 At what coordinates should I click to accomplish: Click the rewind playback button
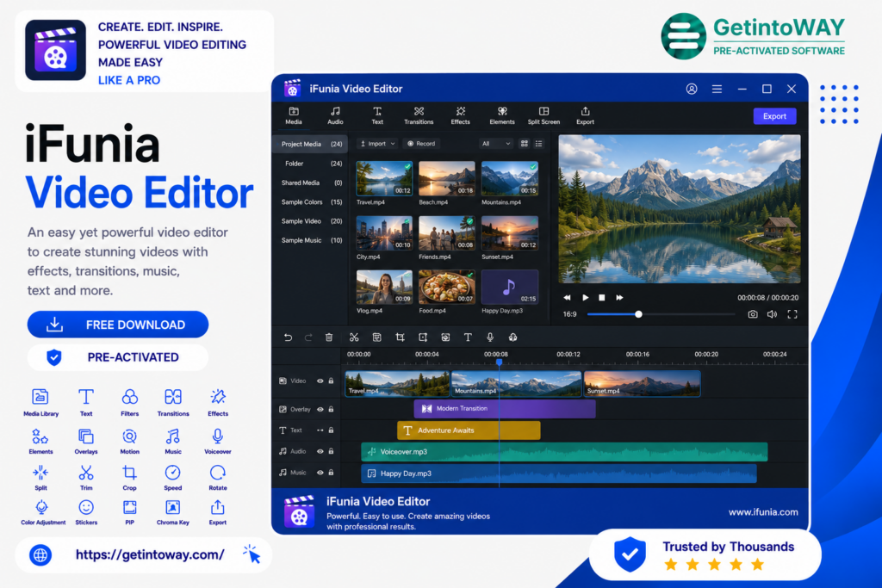coord(567,297)
